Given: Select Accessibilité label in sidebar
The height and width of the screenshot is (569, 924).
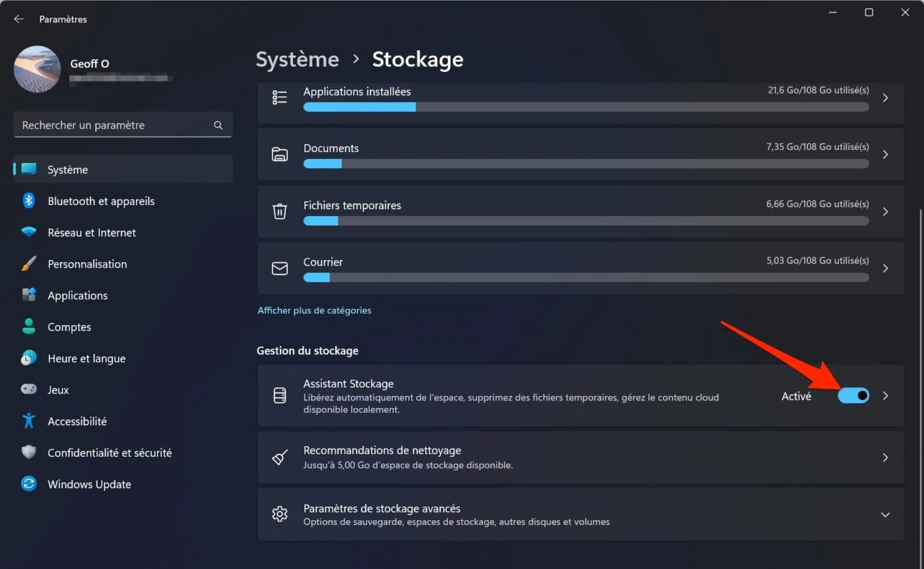Looking at the screenshot, I should [x=77, y=421].
